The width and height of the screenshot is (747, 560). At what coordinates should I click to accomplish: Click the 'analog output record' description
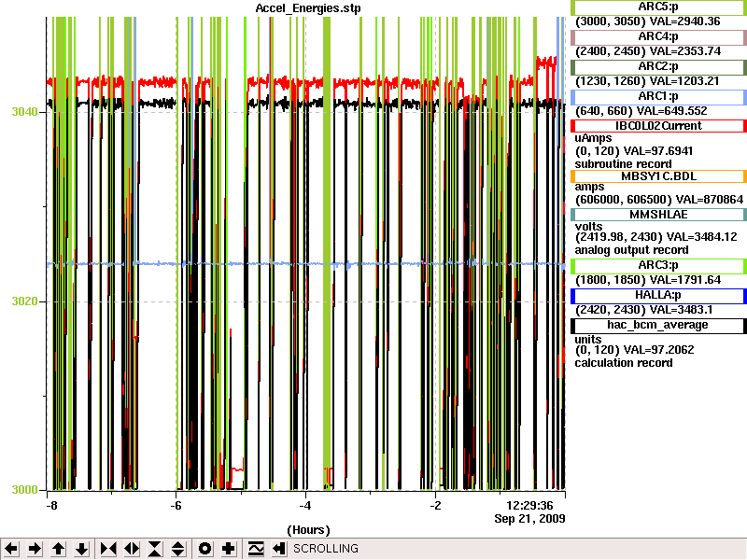coord(632,250)
